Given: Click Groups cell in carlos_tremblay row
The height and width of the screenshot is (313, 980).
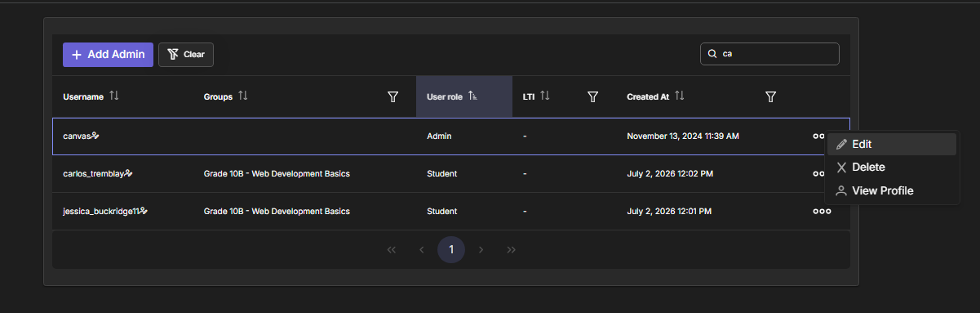Looking at the screenshot, I should pos(277,173).
